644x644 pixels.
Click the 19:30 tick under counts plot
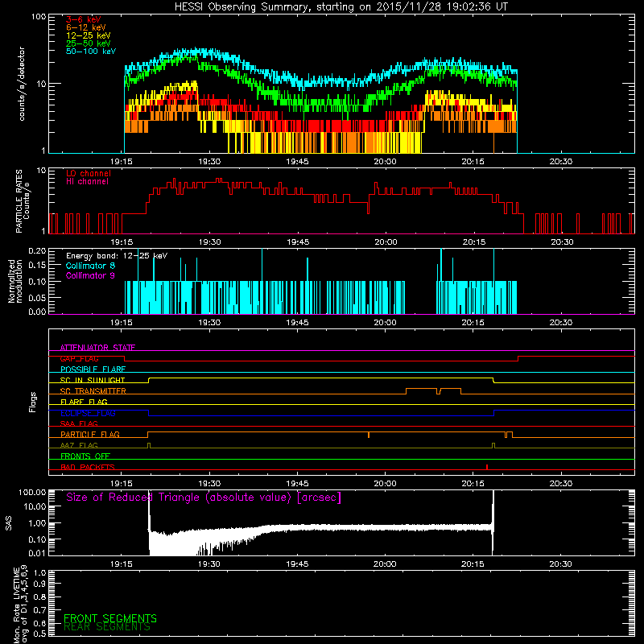tap(209, 162)
